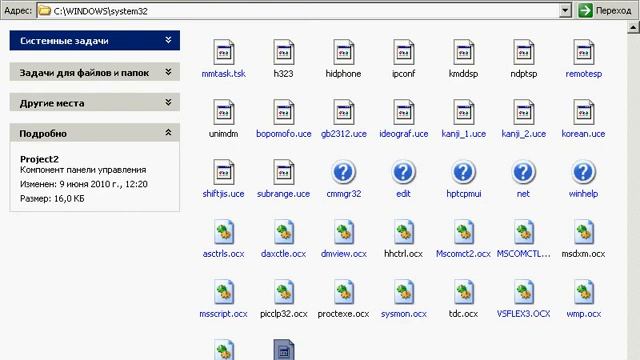Select the msdxm.ocx file icon
The height and width of the screenshot is (360, 640).
(x=584, y=232)
